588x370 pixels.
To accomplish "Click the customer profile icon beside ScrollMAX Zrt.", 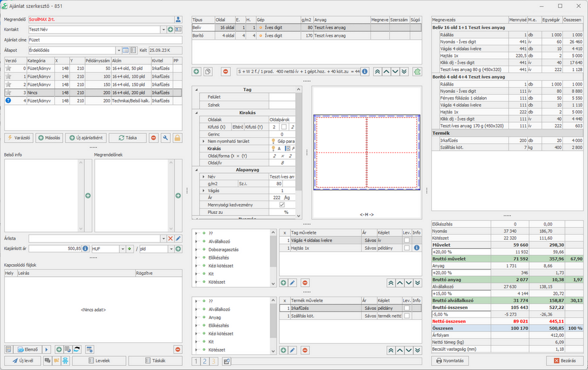I will (x=178, y=19).
